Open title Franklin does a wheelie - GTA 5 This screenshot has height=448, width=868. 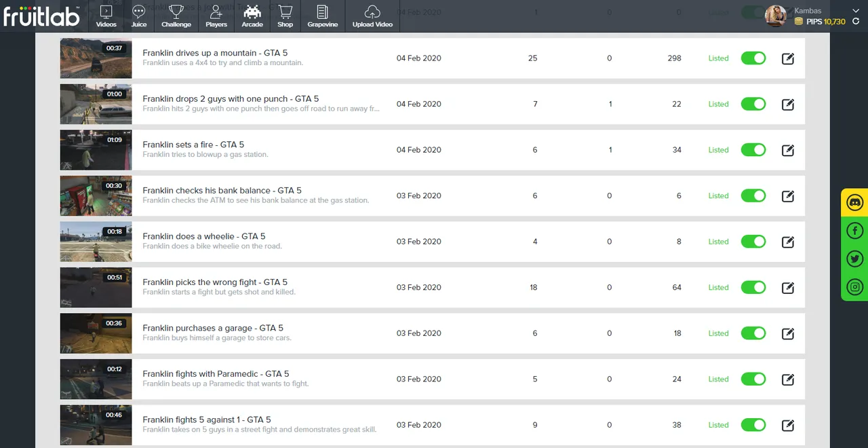[x=204, y=236]
